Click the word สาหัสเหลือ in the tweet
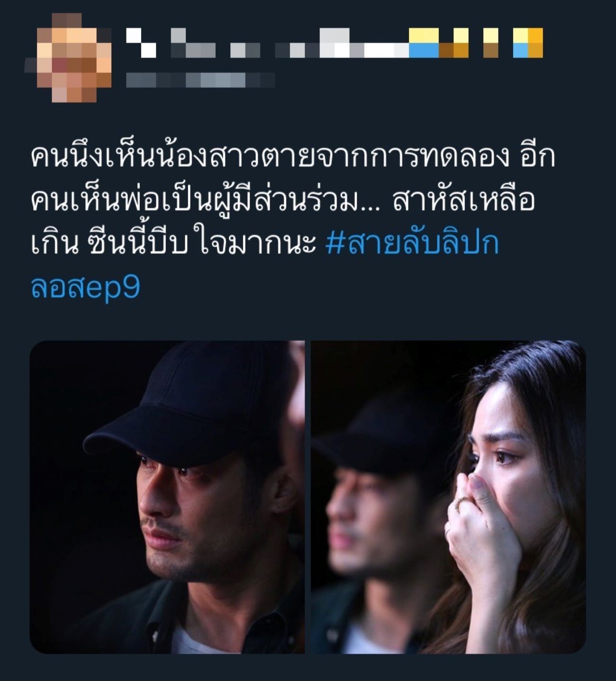 463,200
